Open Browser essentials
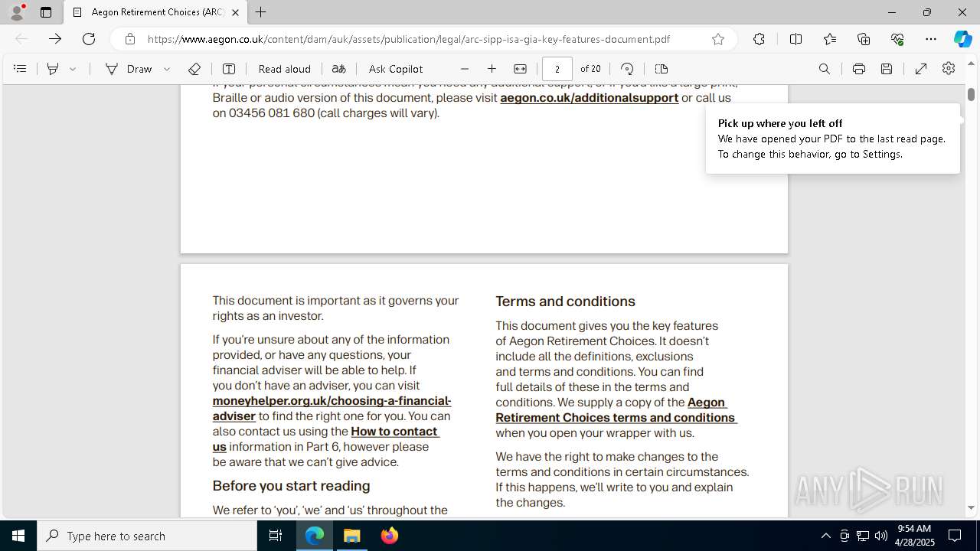Image resolution: width=980 pixels, height=551 pixels. 897,39
